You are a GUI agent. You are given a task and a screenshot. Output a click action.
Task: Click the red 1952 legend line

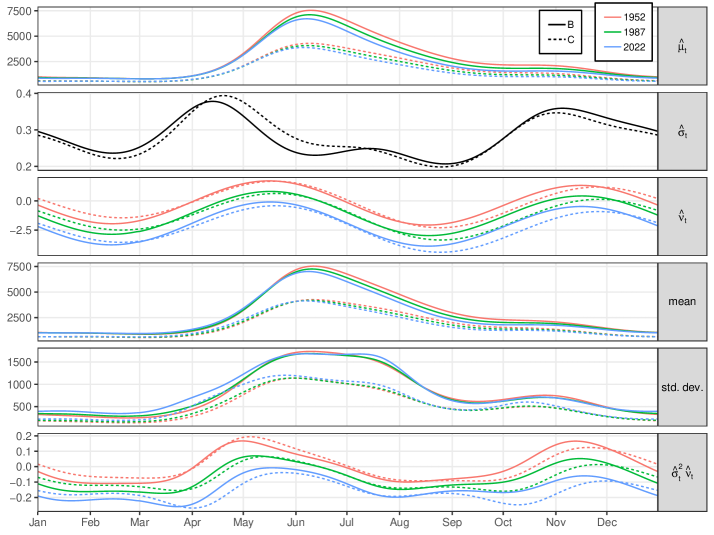[x=613, y=17]
